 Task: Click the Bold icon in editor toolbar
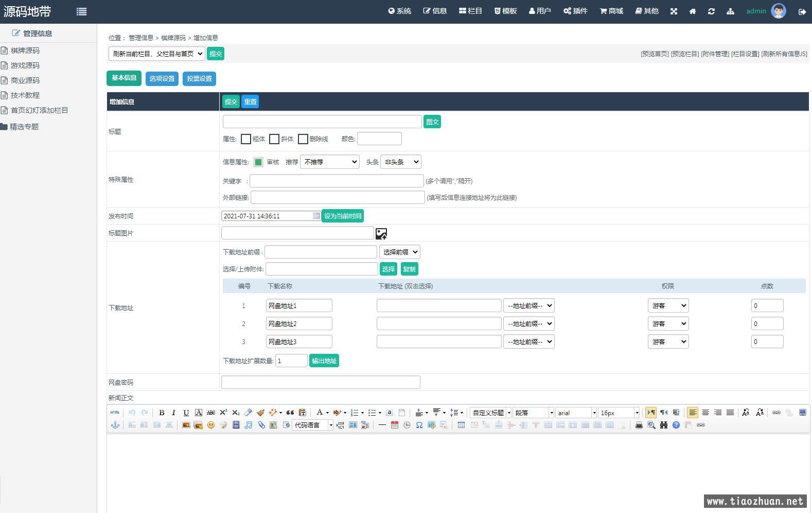pos(162,413)
